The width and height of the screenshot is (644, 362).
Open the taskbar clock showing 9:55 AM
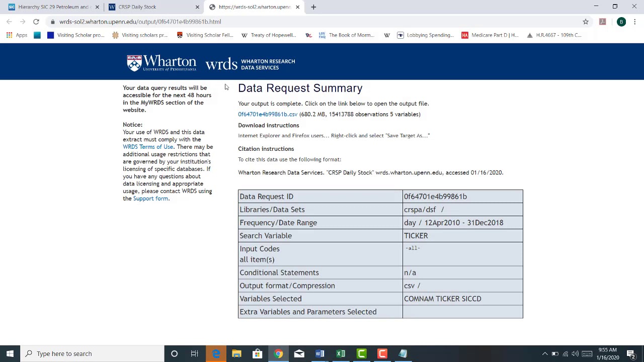tap(608, 353)
